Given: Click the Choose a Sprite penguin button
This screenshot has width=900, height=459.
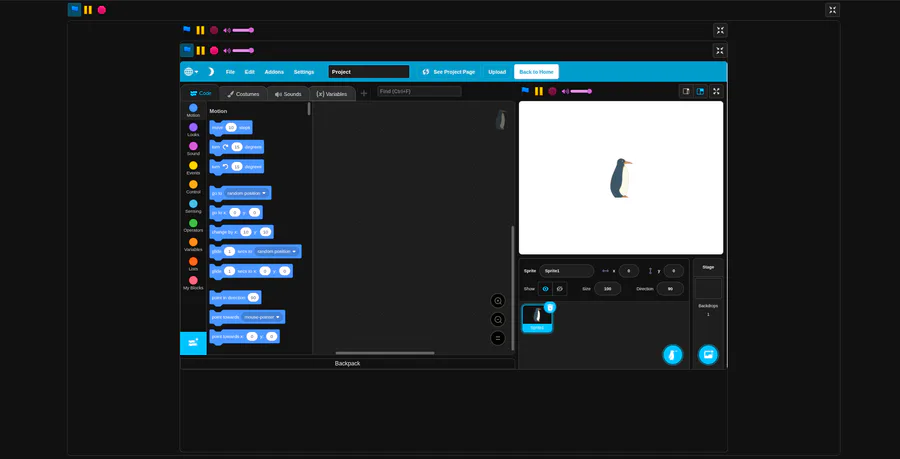Looking at the screenshot, I should pyautogui.click(x=673, y=355).
